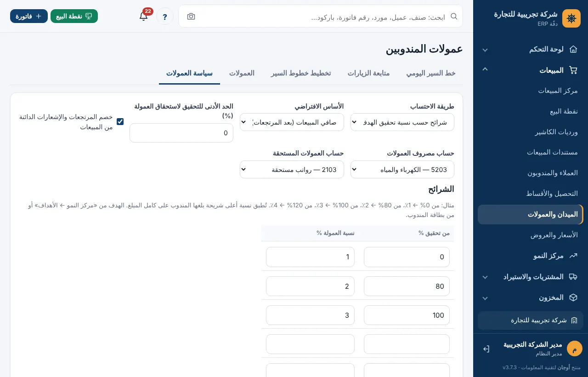Image resolution: width=588 pixels, height=377 pixels.
Task: Open التحصيل والأقساط in sidebar
Action: (531, 194)
